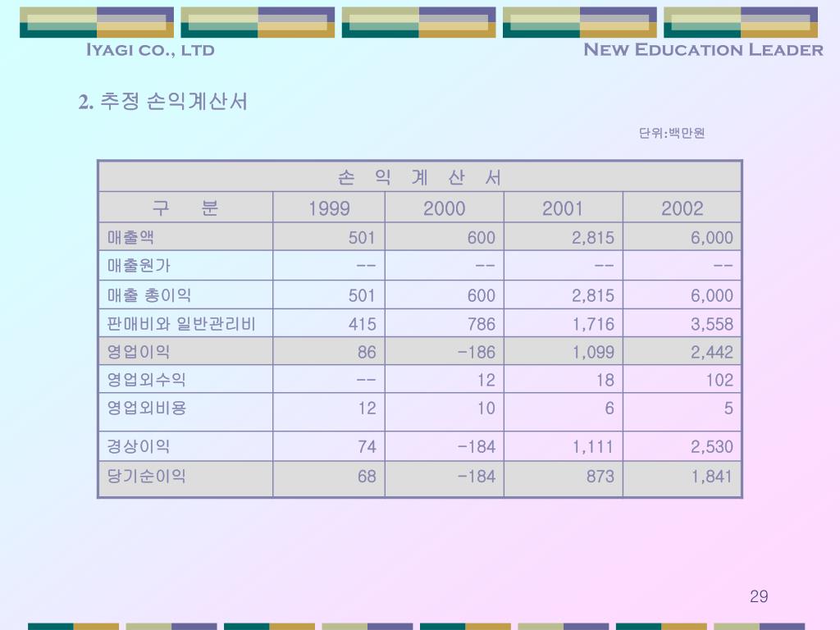Click the '영업외수익' row label
Viewport: 840px width, 630px height.
pyautogui.click(x=146, y=379)
